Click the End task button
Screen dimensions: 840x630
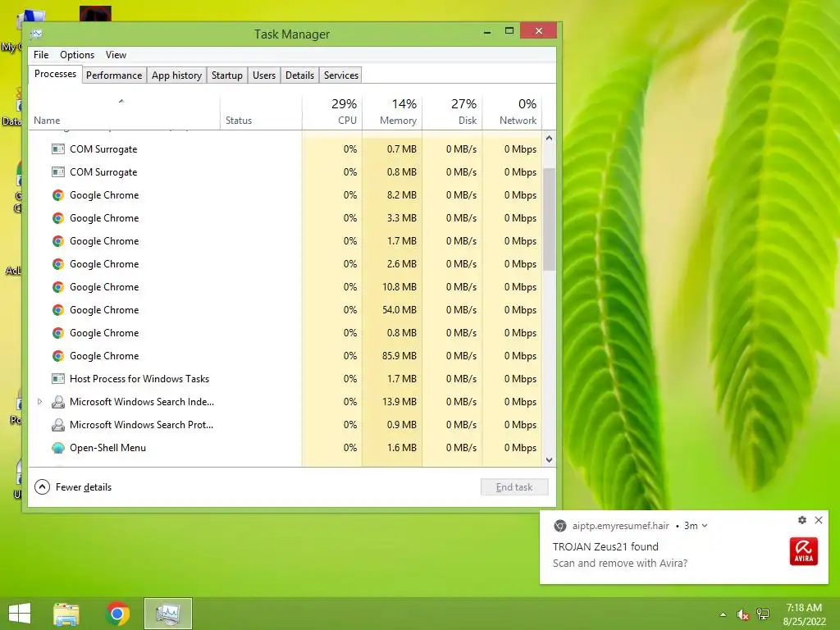(x=514, y=487)
